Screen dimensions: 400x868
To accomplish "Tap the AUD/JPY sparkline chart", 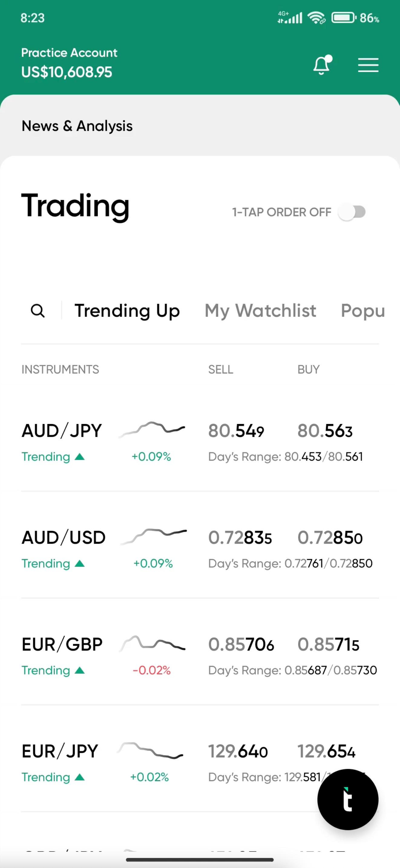I will (152, 429).
